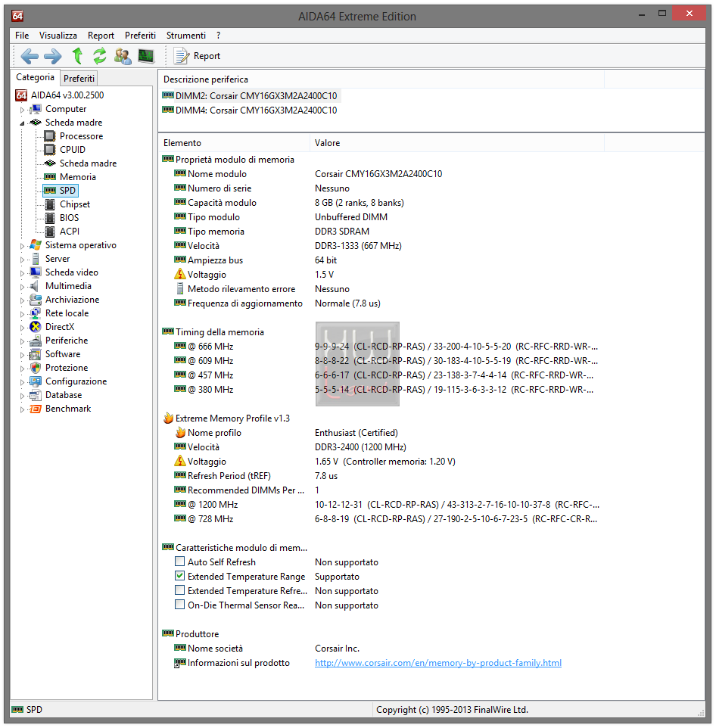Click the Sistema operativo Windows flag icon

click(x=36, y=245)
